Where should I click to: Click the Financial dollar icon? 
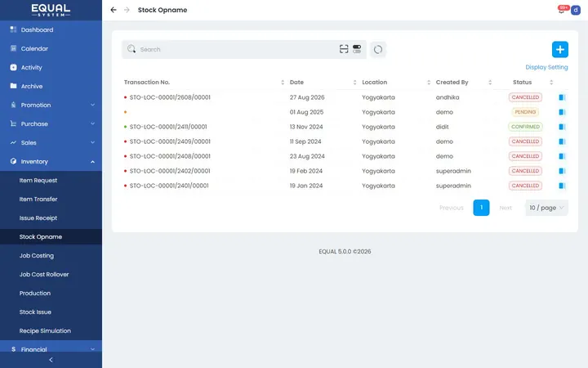pyautogui.click(x=13, y=349)
